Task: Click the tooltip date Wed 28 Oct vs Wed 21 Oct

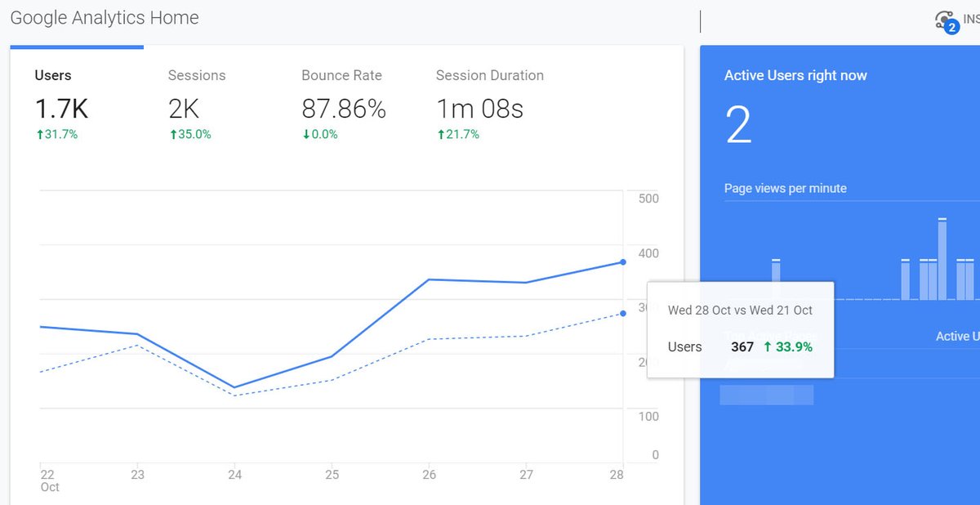Action: pyautogui.click(x=740, y=310)
